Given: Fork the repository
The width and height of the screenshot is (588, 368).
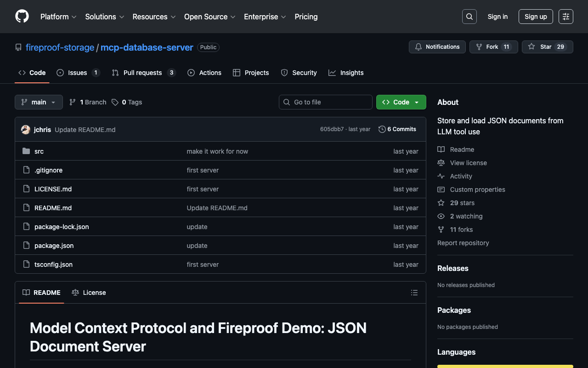Looking at the screenshot, I should point(493,47).
